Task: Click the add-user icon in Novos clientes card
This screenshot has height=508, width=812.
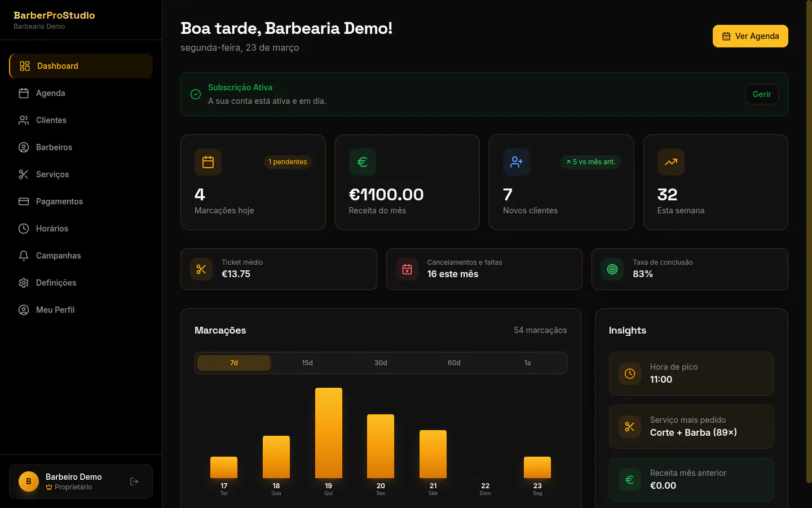Action: [x=517, y=162]
